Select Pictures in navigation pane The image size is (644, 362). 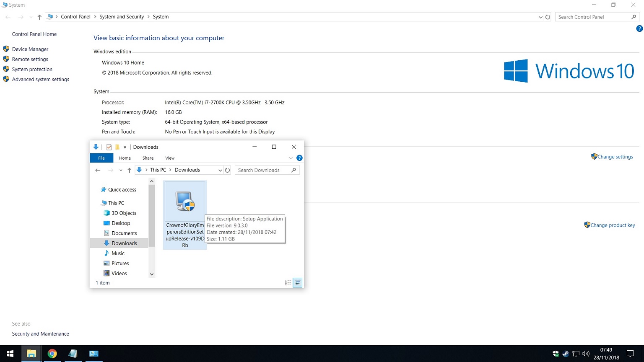click(120, 263)
